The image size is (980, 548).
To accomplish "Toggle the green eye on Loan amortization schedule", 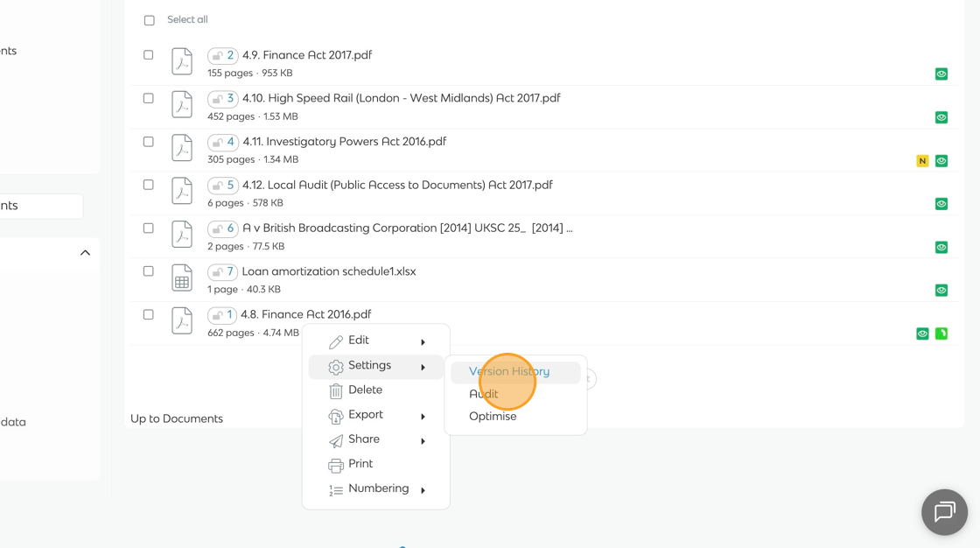I will pos(941,291).
